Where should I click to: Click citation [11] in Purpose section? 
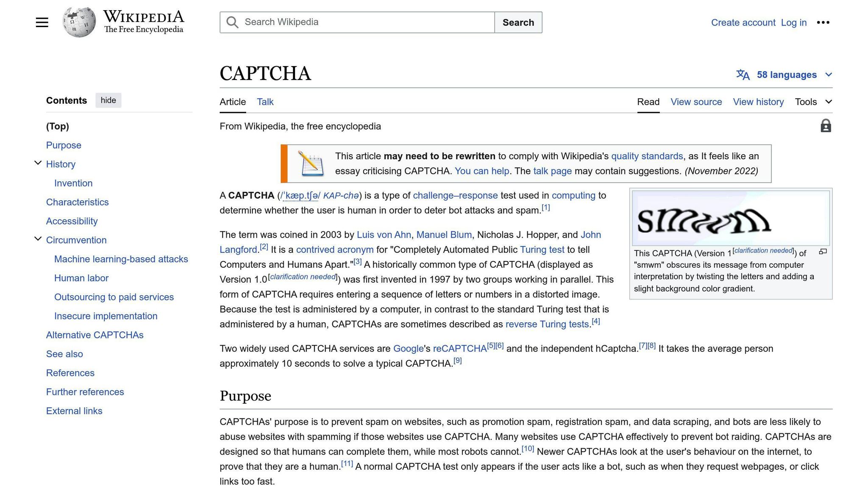pyautogui.click(x=347, y=463)
